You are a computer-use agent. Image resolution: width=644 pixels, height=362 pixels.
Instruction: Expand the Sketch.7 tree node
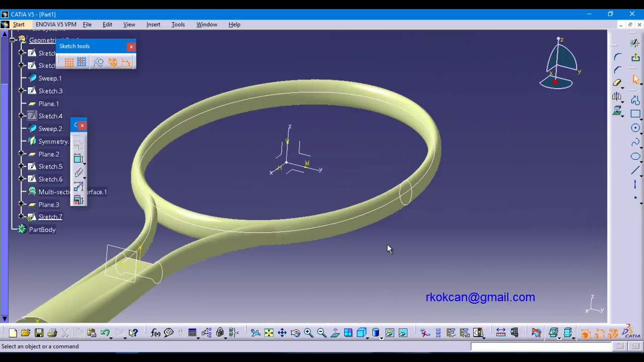tap(21, 216)
